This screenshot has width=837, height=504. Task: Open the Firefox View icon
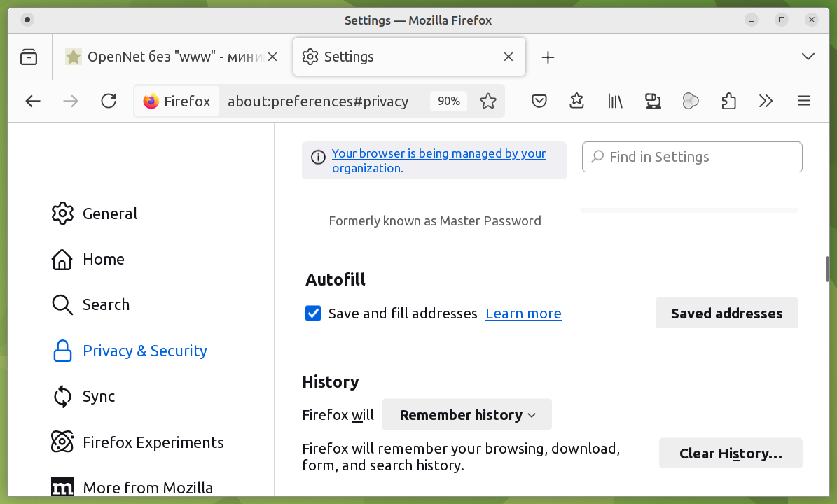[x=29, y=57]
